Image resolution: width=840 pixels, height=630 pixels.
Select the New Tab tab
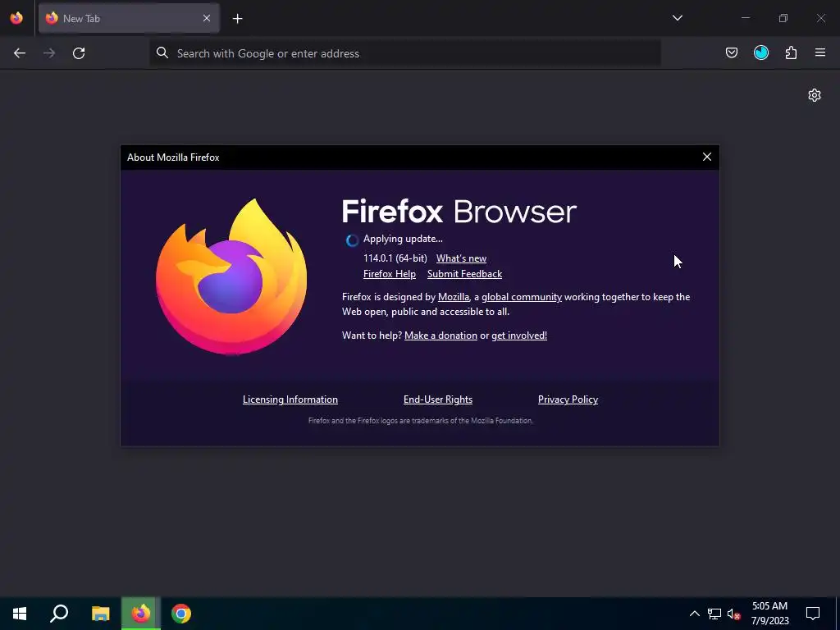pyautogui.click(x=129, y=18)
